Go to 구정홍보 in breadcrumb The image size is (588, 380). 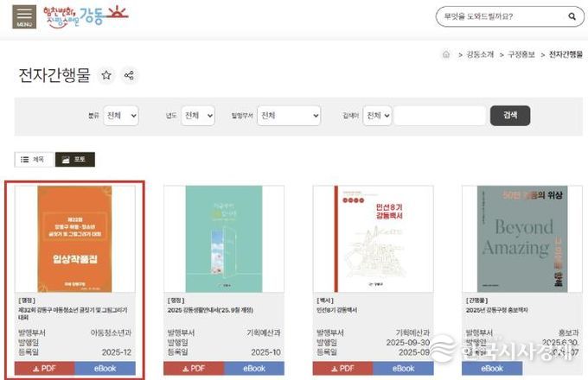coord(521,54)
